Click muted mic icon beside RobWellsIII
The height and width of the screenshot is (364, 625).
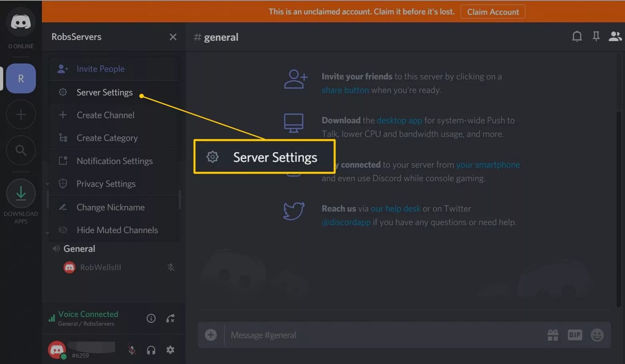click(171, 267)
